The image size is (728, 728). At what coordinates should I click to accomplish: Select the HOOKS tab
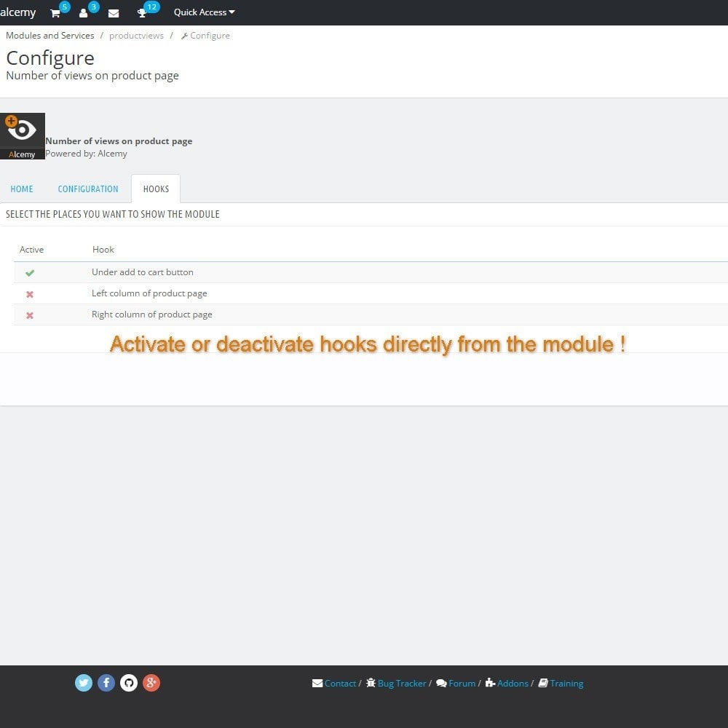156,189
